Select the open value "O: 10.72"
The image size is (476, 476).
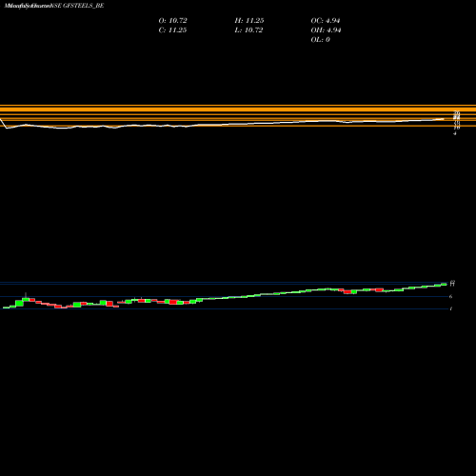(x=172, y=21)
